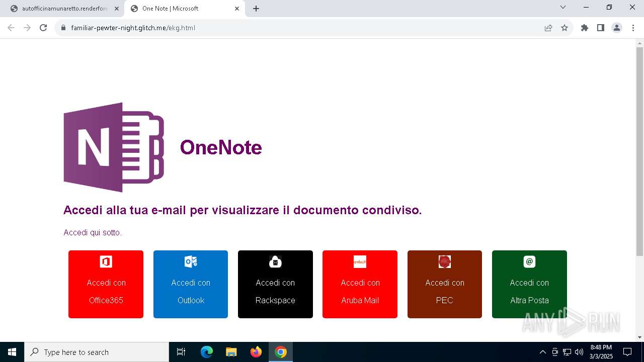Select the One Note | Microsoft tab
The width and height of the screenshot is (644, 362).
point(185,9)
